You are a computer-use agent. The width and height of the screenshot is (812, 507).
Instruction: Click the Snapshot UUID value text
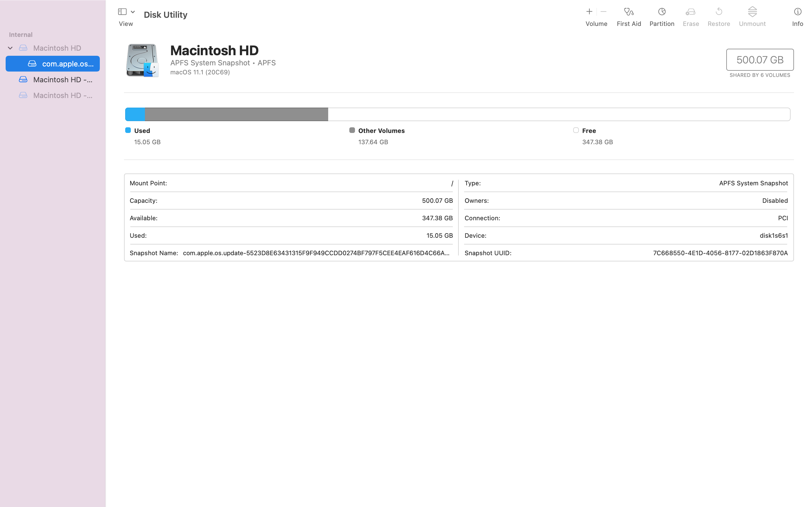coord(720,253)
